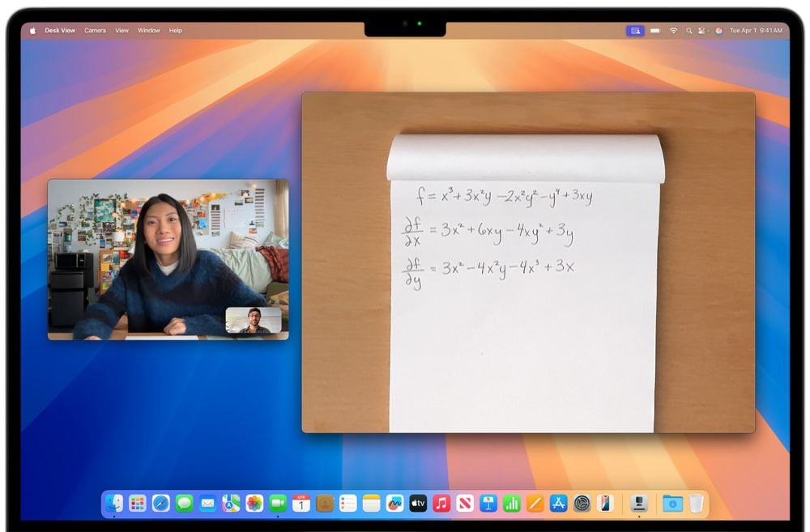Click the Desk View icon in Dock
The width and height of the screenshot is (810, 532).
click(x=640, y=503)
